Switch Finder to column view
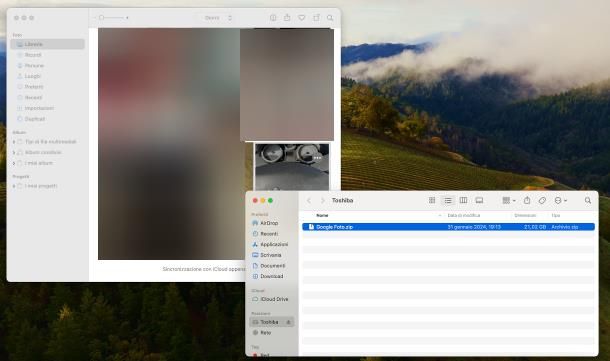Image resolution: width=610 pixels, height=361 pixels. tap(463, 200)
